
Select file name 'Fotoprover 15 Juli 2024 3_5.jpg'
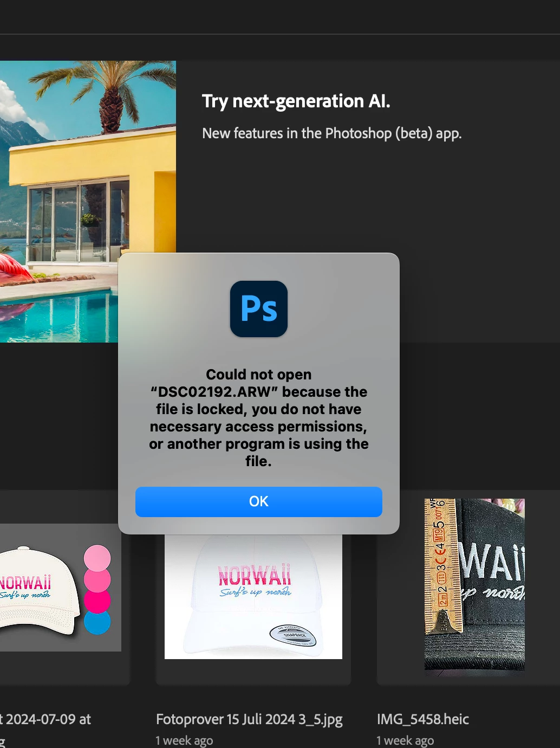coord(249,719)
